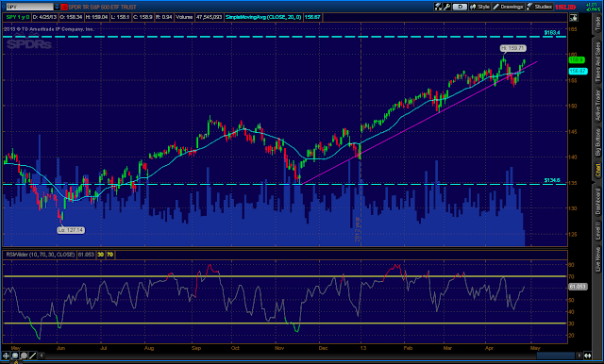Image resolution: width=604 pixels, height=364 pixels.
Task: Click the red square icon beside symbol box
Action: click(x=64, y=7)
